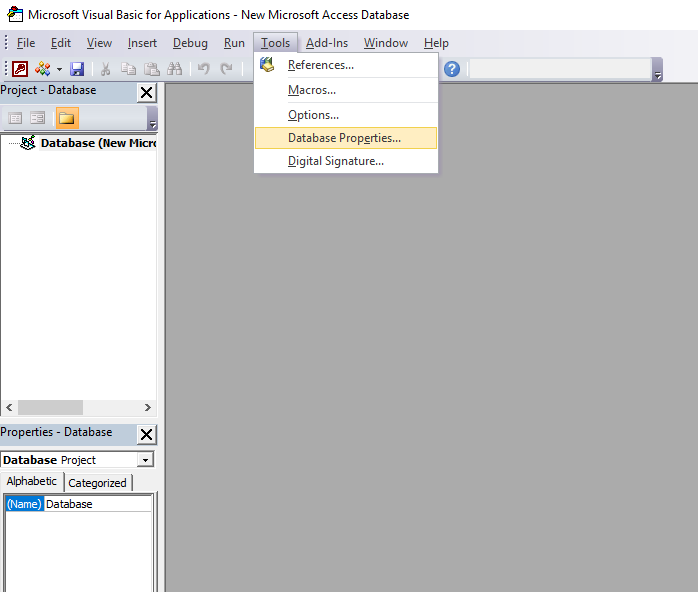Click the Find binoculars icon
This screenshot has width=698, height=592.
(174, 69)
